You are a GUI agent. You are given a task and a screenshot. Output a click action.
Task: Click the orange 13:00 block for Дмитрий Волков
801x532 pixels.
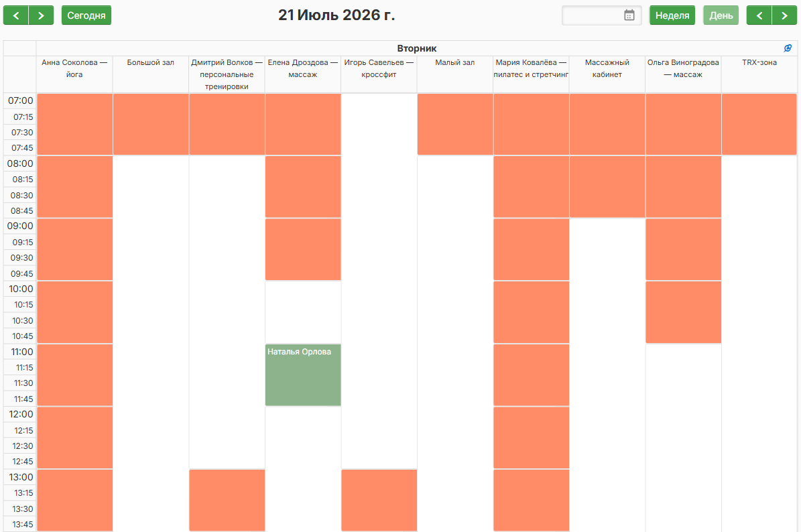coord(227,501)
